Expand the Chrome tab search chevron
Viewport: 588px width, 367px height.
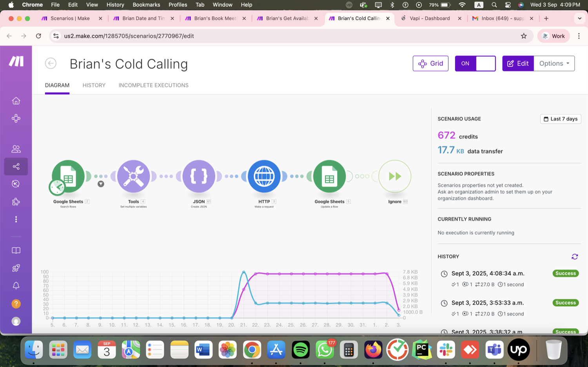point(579,18)
